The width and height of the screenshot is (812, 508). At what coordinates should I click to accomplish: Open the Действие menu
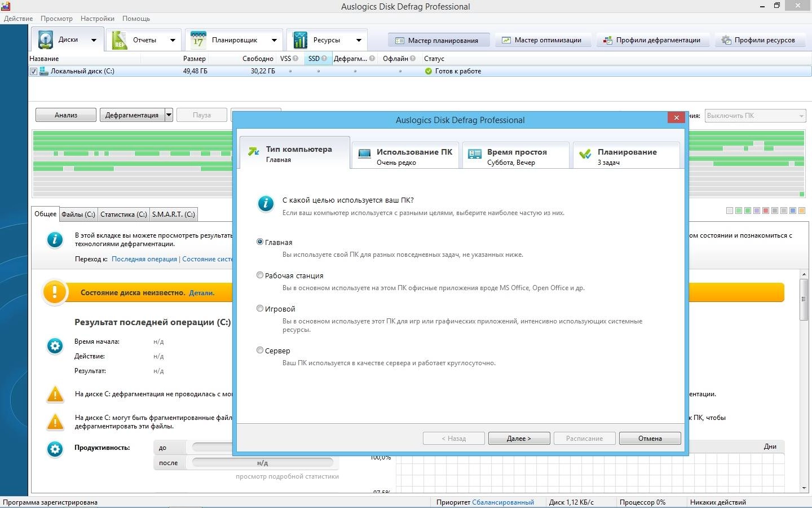pos(18,19)
